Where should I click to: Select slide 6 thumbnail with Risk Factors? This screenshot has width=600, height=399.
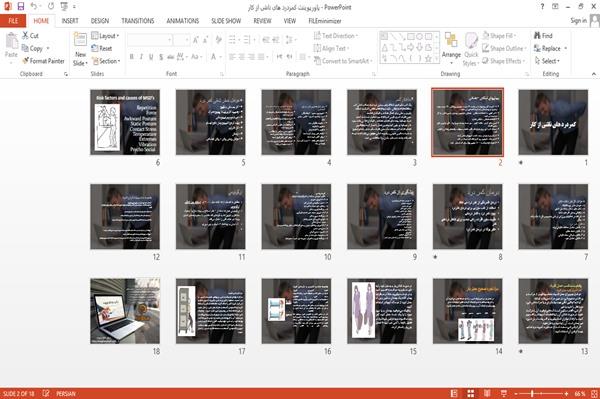tap(125, 122)
